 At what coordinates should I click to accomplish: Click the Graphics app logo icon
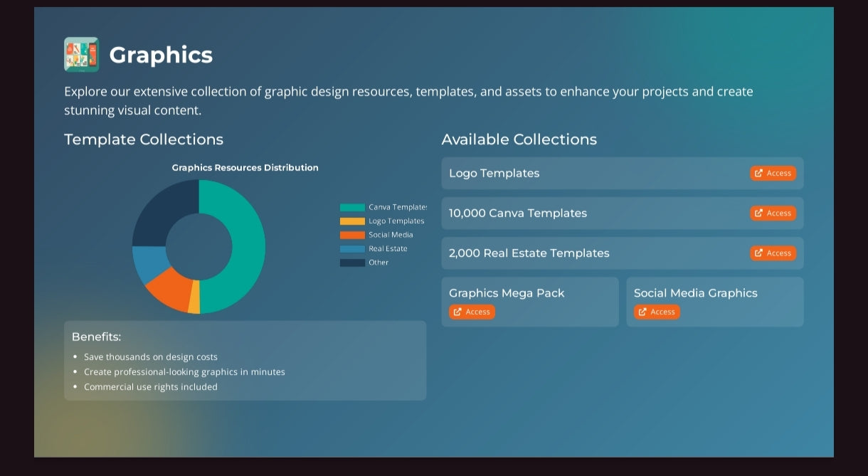81,55
